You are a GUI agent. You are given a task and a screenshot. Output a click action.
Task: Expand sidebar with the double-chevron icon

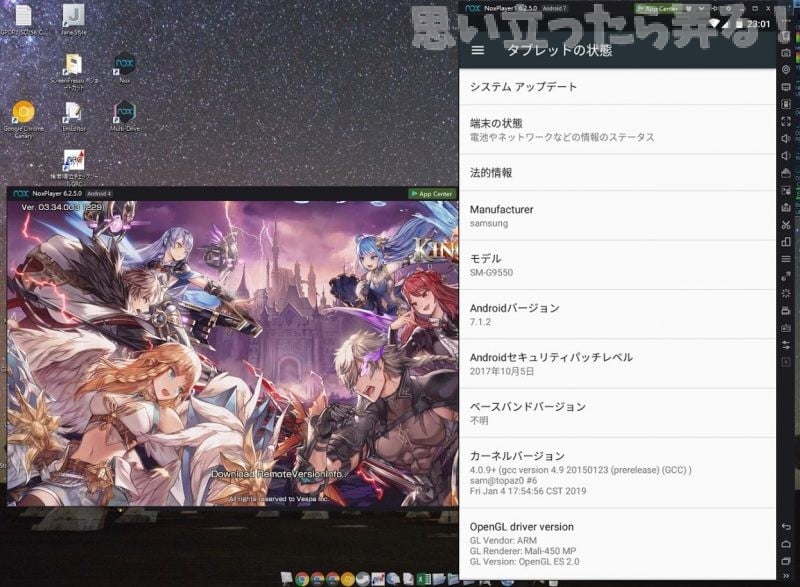pos(786,576)
